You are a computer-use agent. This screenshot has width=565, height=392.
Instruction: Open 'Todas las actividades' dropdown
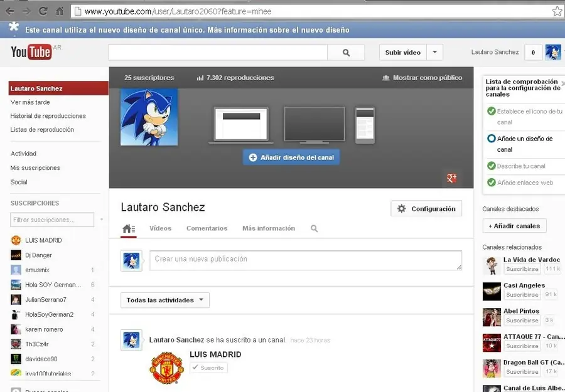[165, 300]
